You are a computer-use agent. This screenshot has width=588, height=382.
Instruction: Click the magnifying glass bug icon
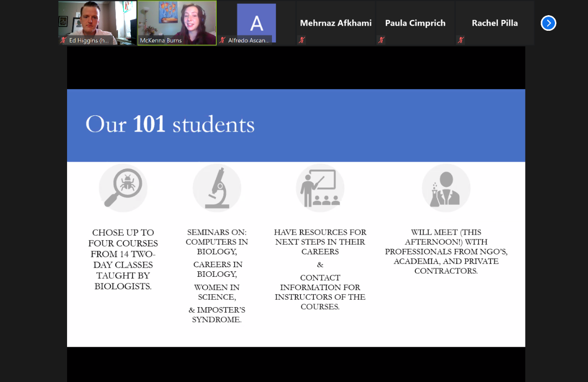pos(123,188)
